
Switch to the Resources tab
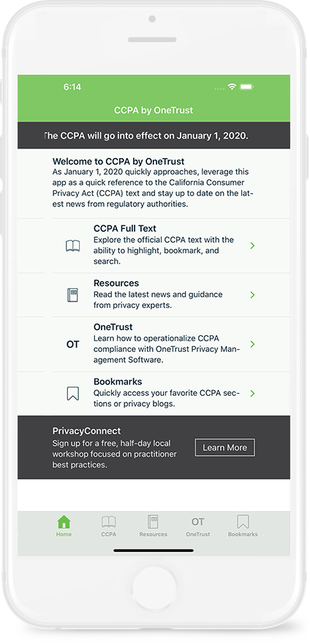pos(153,526)
